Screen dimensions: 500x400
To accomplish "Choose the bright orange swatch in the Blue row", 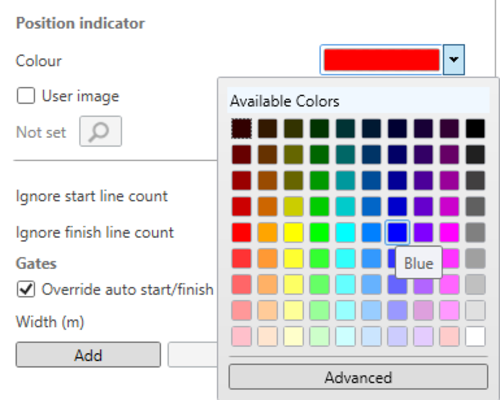I will [x=267, y=232].
